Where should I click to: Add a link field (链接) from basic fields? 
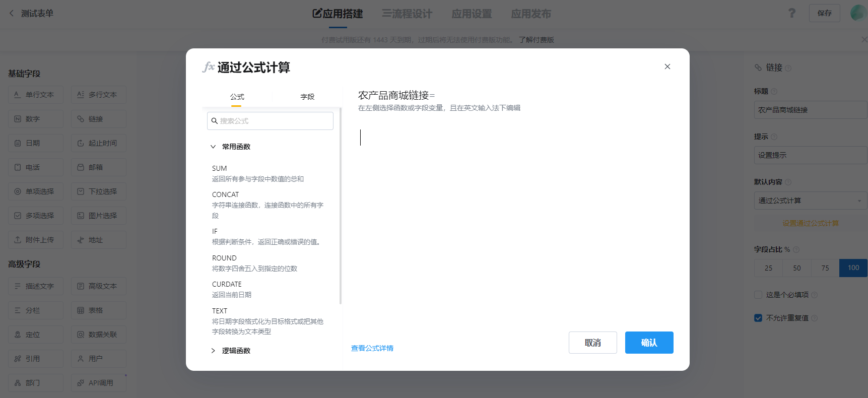[x=99, y=119]
